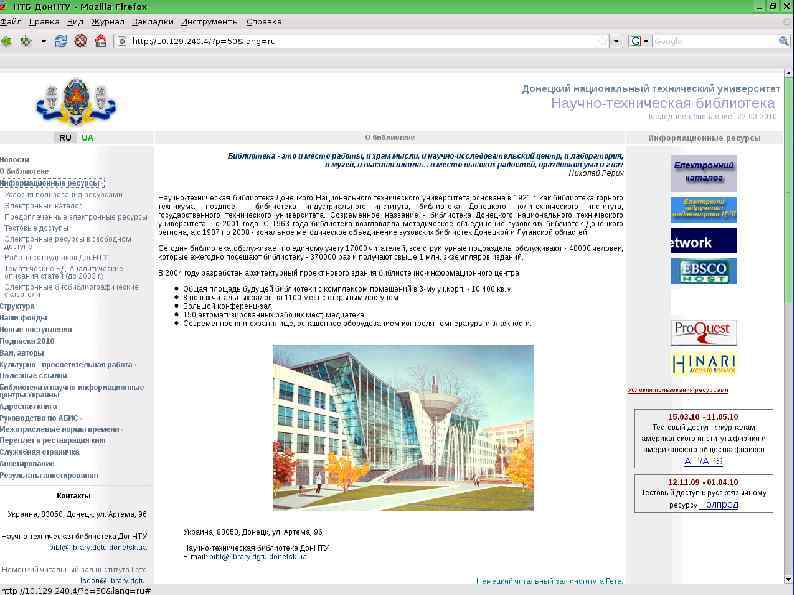
Task: Open the Журнал menu
Action: click(x=107, y=22)
